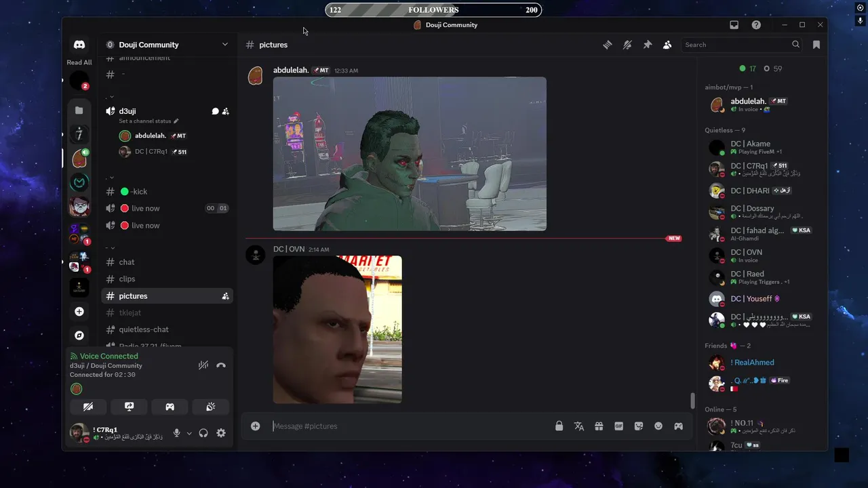Select the pictures channel
The image size is (868, 488).
[x=167, y=296]
